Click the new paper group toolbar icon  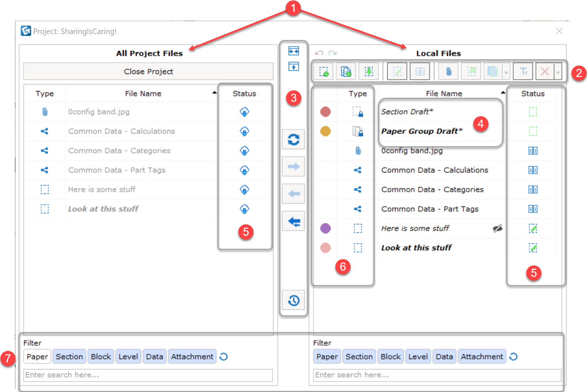coord(346,71)
